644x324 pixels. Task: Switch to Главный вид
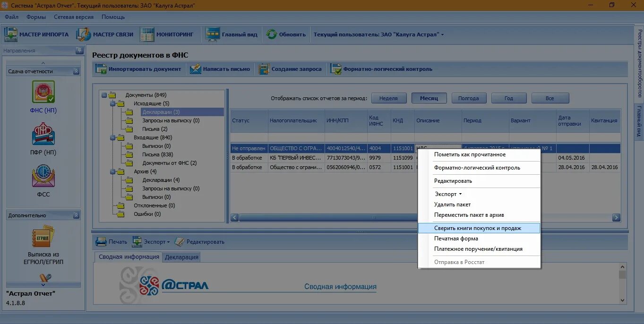232,34
